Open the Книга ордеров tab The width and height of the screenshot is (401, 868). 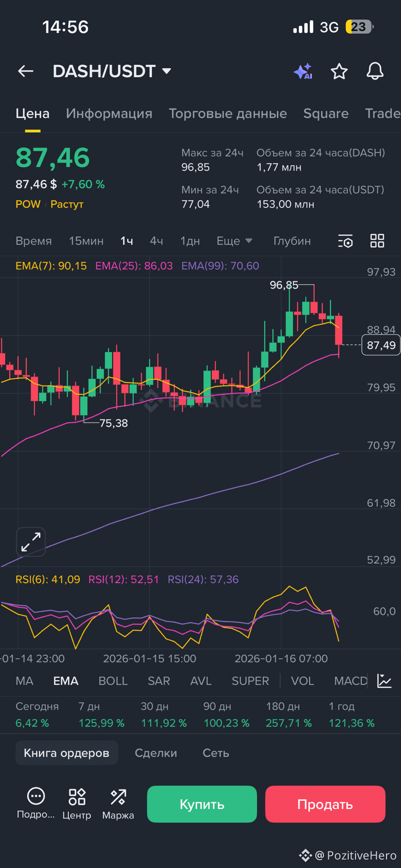(67, 753)
